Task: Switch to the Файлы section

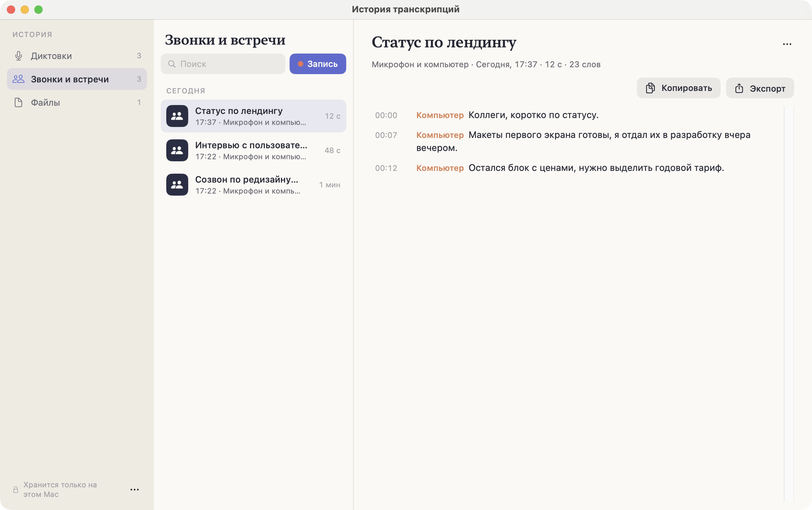Action: coord(77,102)
